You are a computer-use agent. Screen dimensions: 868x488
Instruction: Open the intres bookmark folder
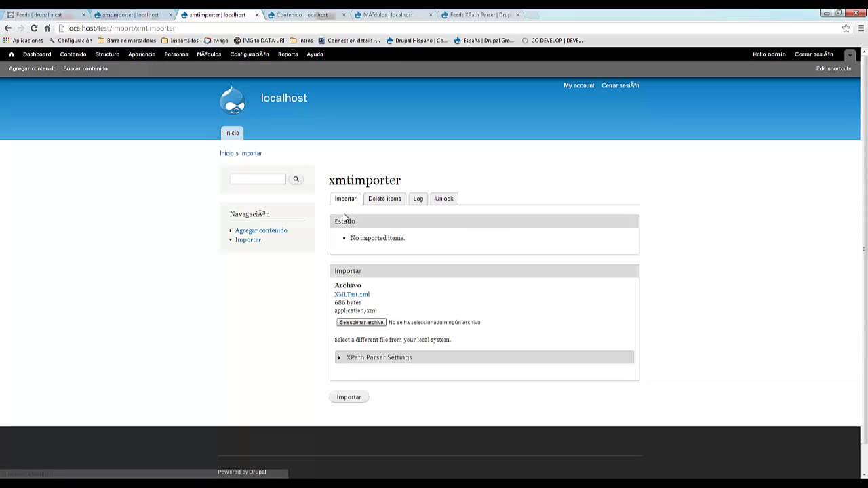(x=301, y=41)
